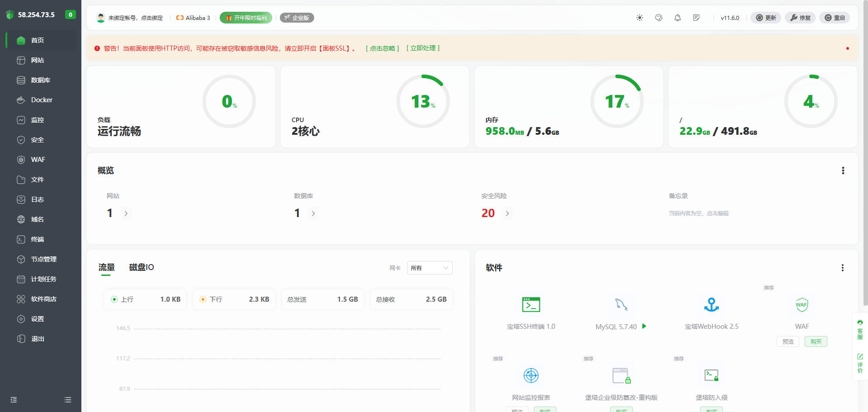The height and width of the screenshot is (412, 868).
Task: Open the 网卡 所有 dropdown
Action: click(x=429, y=268)
